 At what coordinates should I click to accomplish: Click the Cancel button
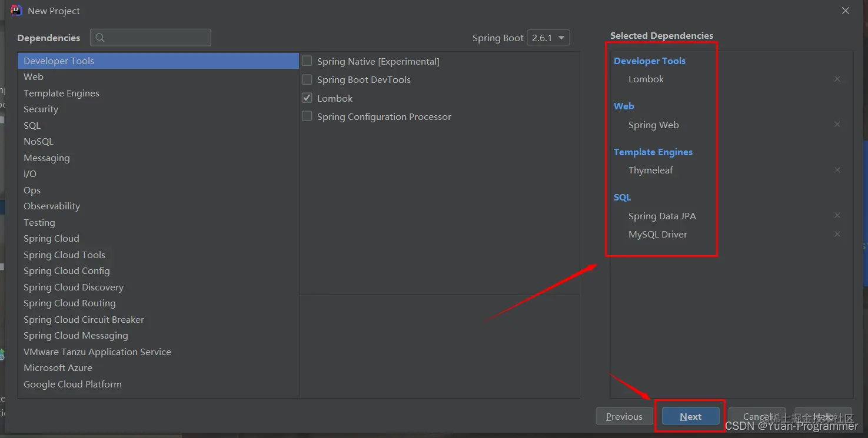click(x=757, y=416)
